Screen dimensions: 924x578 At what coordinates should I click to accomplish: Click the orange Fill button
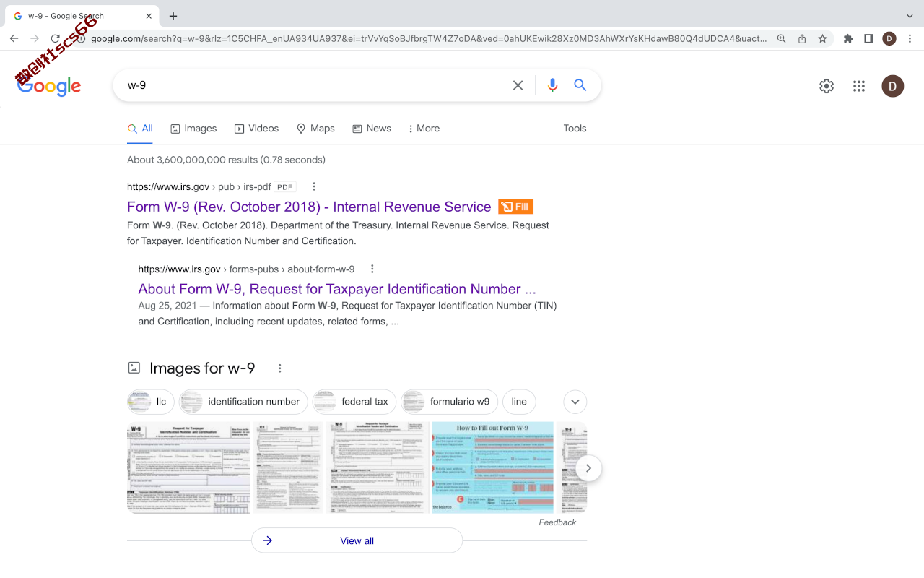pos(515,207)
